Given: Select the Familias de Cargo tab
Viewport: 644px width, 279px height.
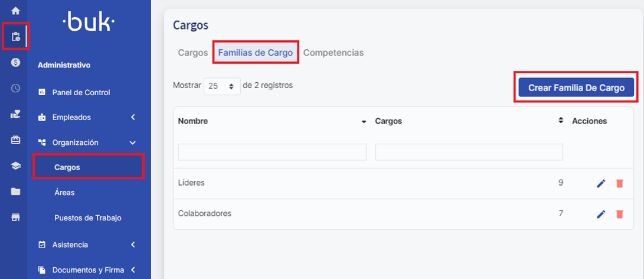Looking at the screenshot, I should pyautogui.click(x=255, y=53).
